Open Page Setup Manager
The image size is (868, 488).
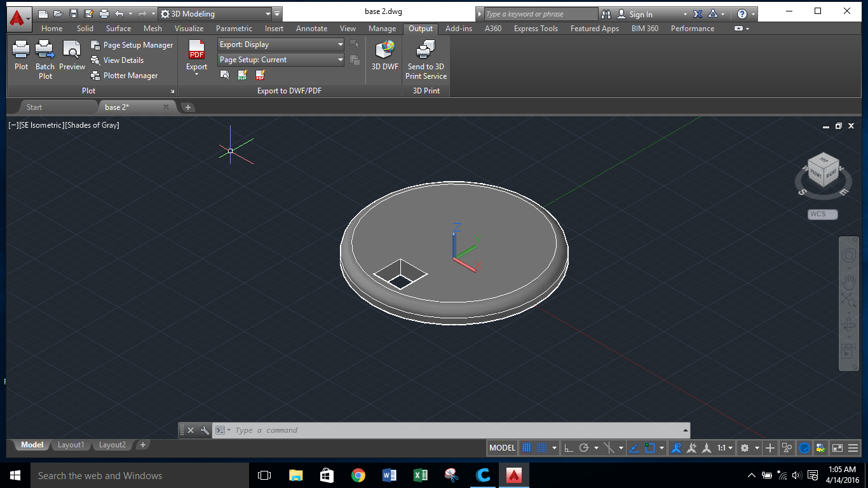(132, 45)
